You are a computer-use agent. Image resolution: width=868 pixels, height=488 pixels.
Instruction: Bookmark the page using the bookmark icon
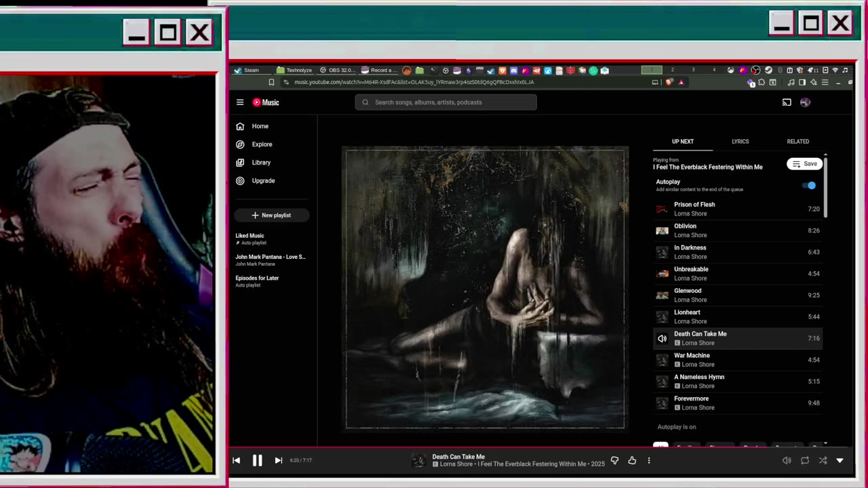tap(271, 82)
